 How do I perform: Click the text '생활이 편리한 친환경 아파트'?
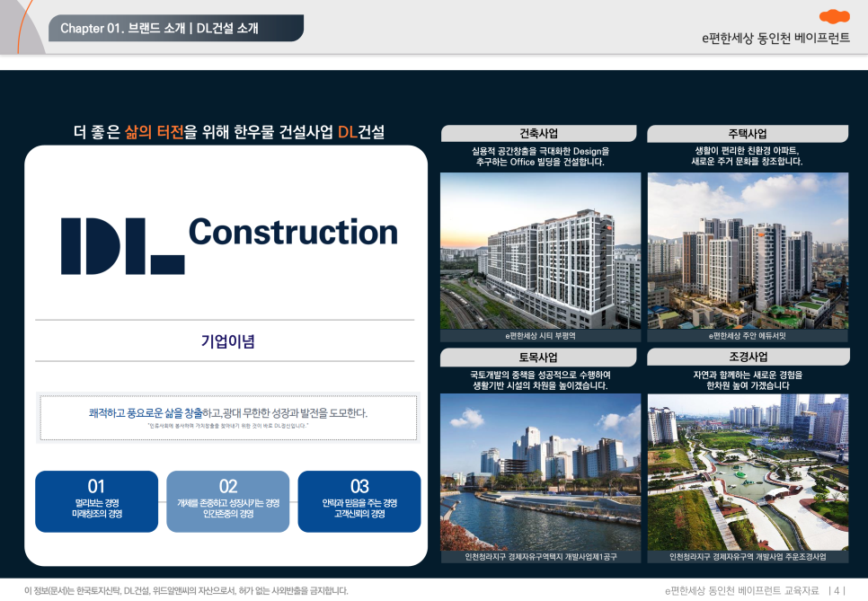pyautogui.click(x=748, y=151)
